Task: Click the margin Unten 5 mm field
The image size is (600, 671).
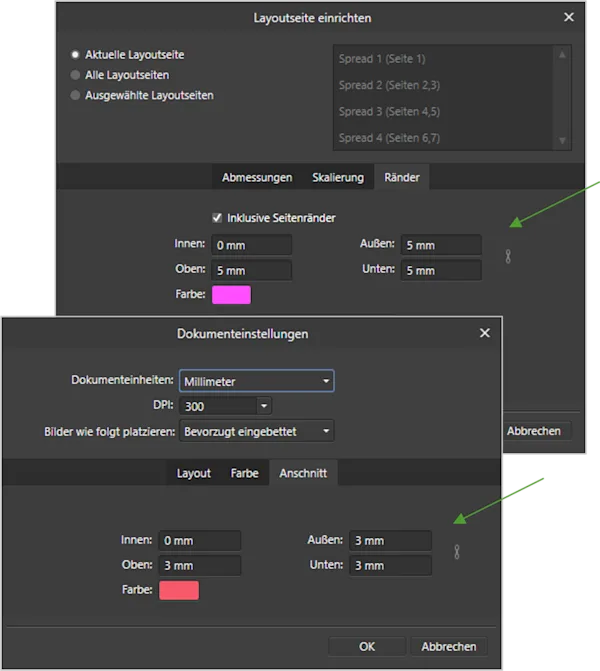Action: [441, 270]
